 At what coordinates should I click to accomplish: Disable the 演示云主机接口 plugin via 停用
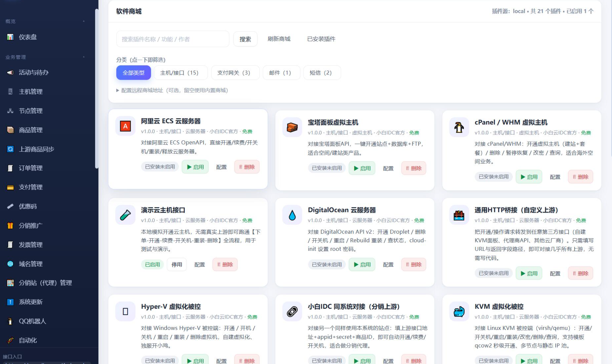point(177,265)
